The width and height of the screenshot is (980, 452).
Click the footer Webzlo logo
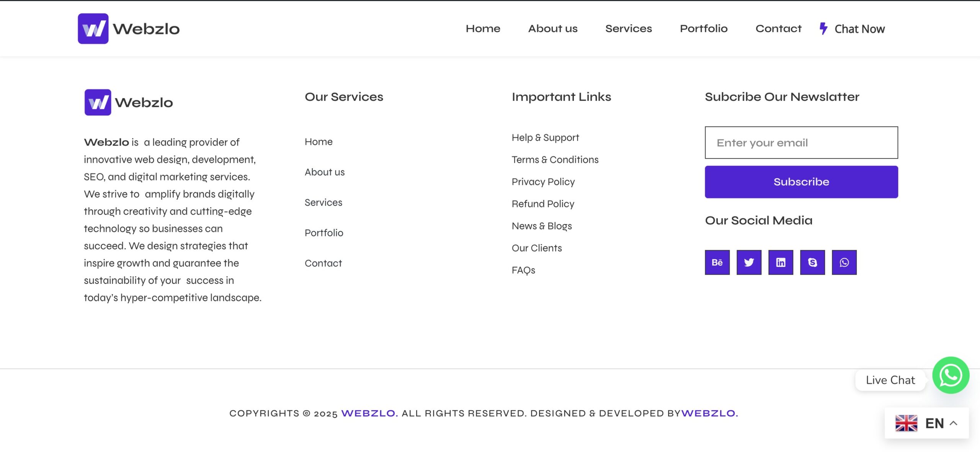129,102
